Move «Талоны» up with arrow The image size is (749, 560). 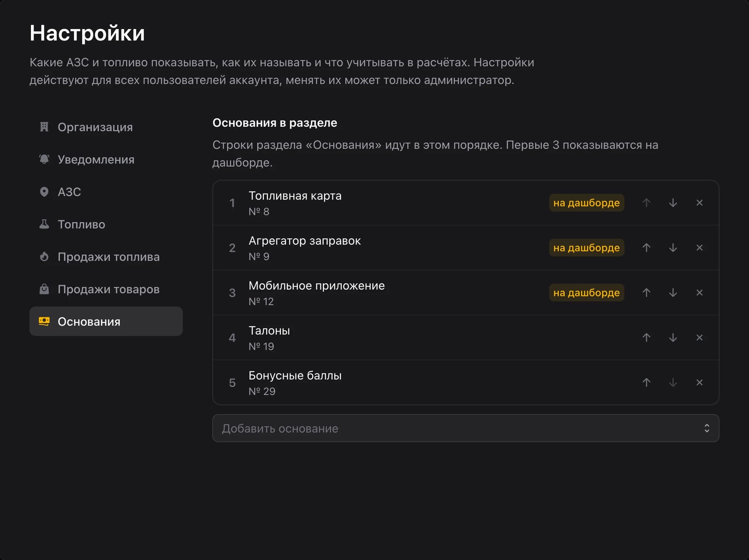click(x=646, y=337)
